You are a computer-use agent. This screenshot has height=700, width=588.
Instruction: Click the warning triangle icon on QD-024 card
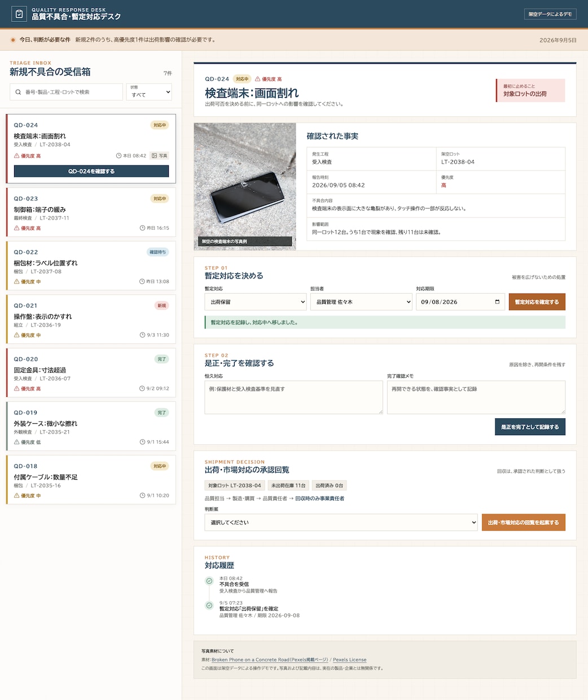click(17, 156)
